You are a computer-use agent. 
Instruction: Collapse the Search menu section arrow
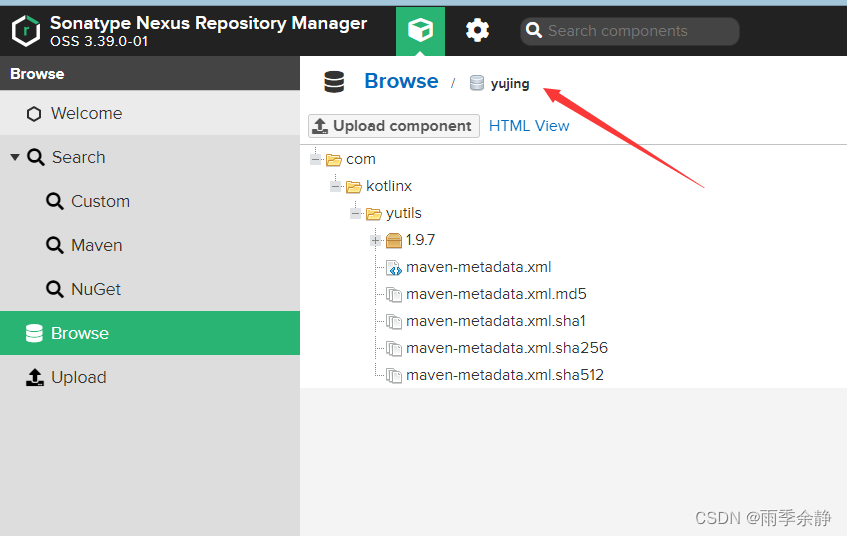pyautogui.click(x=15, y=157)
